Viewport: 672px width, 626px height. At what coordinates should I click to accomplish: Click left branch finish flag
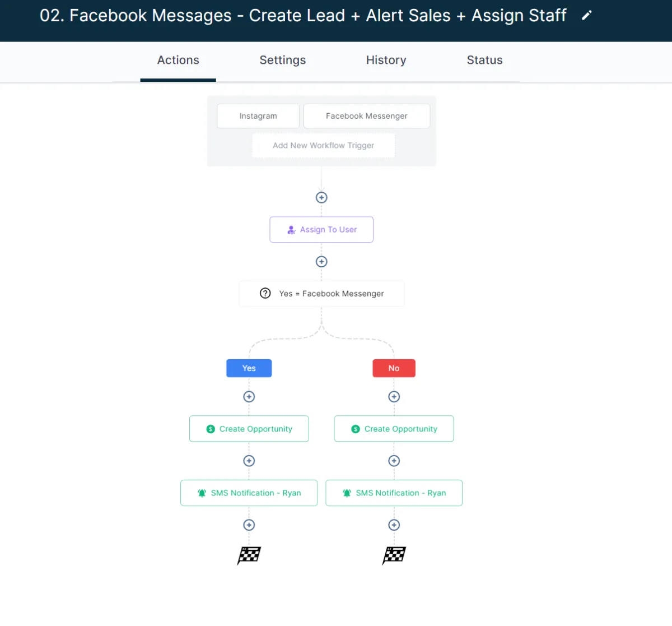pyautogui.click(x=249, y=555)
